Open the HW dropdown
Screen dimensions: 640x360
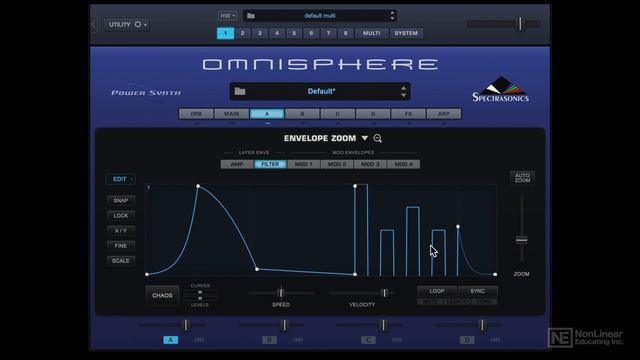(x=227, y=16)
